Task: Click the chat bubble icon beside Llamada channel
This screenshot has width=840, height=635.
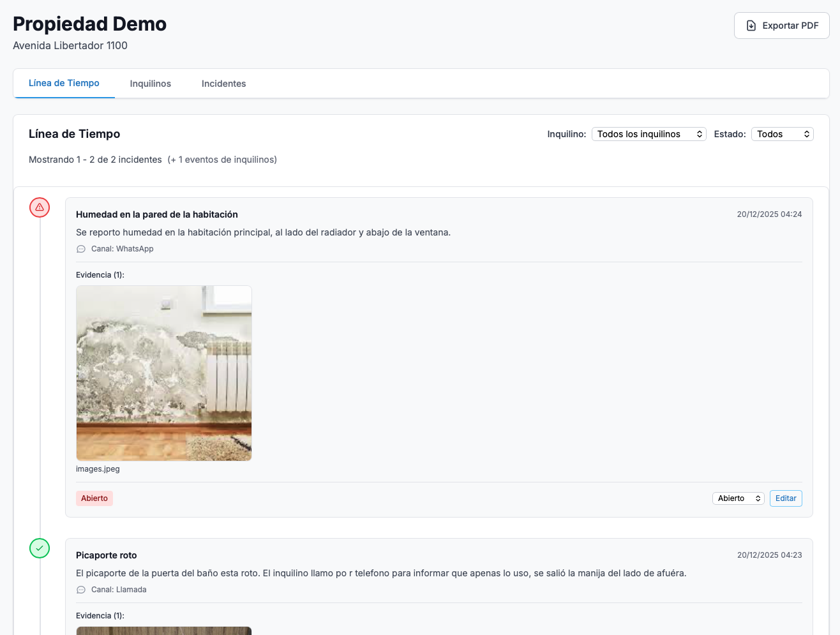Action: [81, 590]
